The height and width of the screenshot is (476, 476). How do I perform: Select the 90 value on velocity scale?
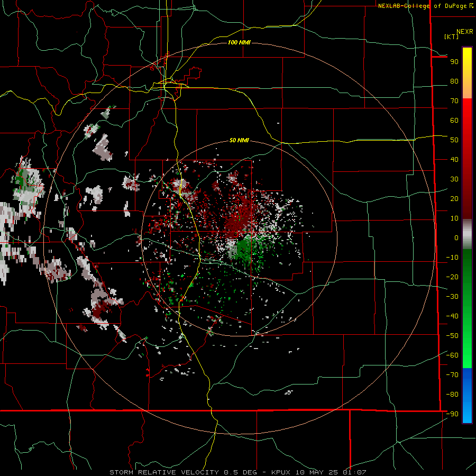tap(454, 62)
